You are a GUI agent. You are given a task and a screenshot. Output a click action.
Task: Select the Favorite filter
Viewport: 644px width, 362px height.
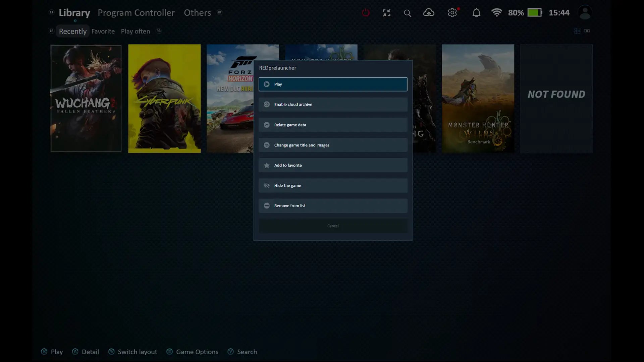[103, 31]
